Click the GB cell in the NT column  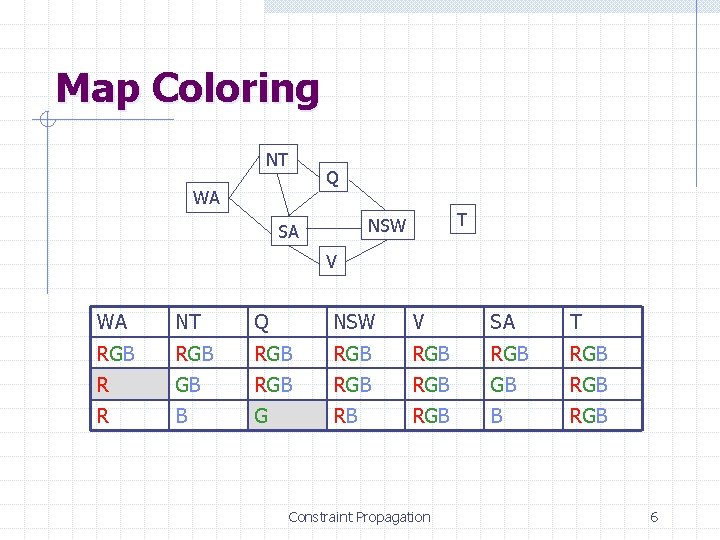208,384
